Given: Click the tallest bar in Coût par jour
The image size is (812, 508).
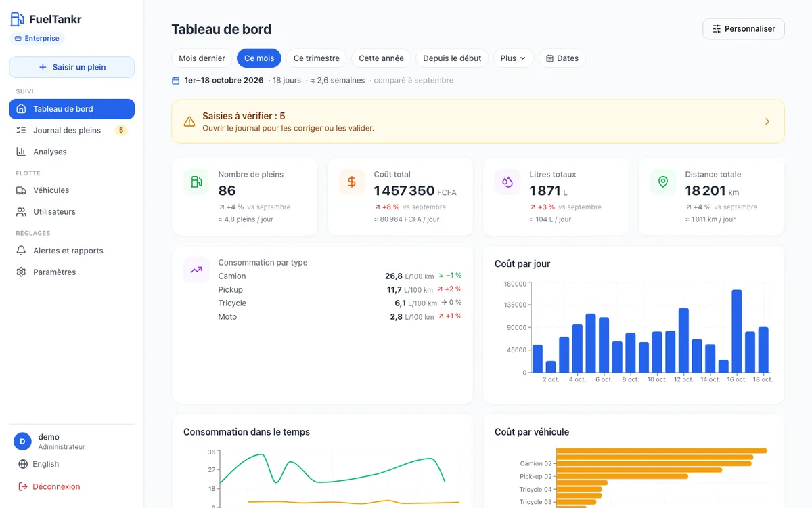Looking at the screenshot, I should pos(737,331).
